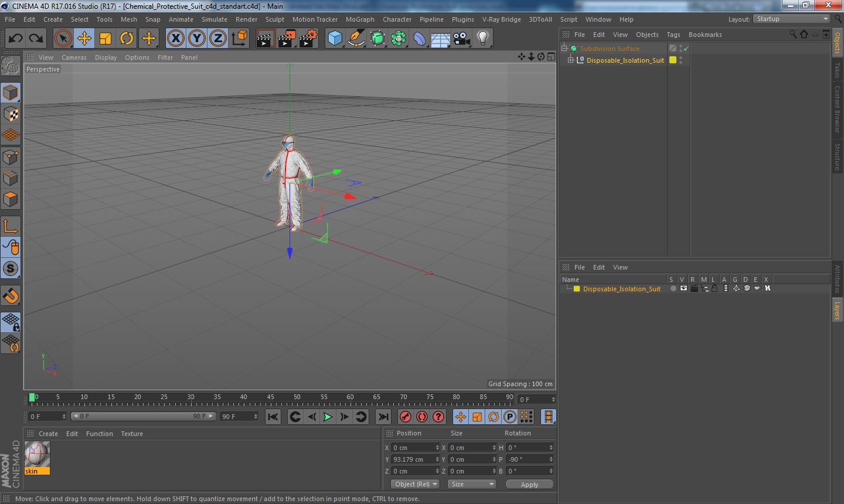Click the Bend deformer icon
Screen dimensions: 844x504
pyautogui.click(x=420, y=39)
